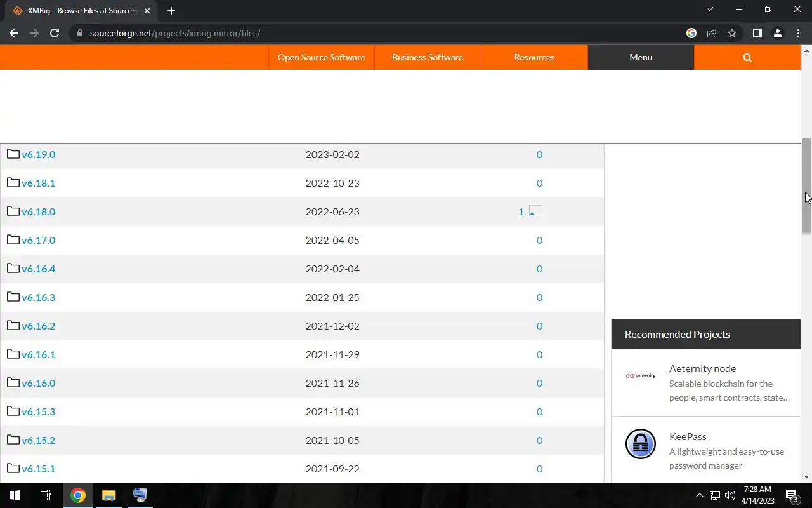Viewport: 812px width, 508px height.
Task: Click the 2022-06-23 date cell
Action: tap(332, 211)
